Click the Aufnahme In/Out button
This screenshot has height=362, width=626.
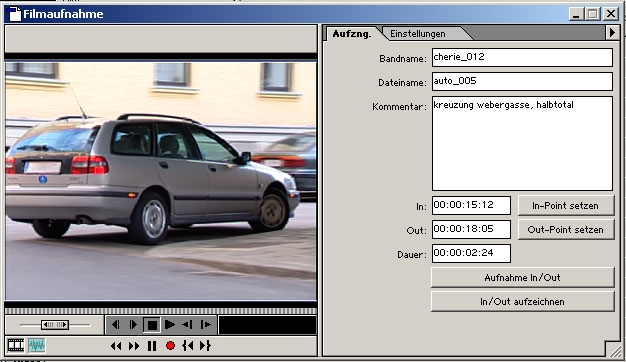[523, 277]
